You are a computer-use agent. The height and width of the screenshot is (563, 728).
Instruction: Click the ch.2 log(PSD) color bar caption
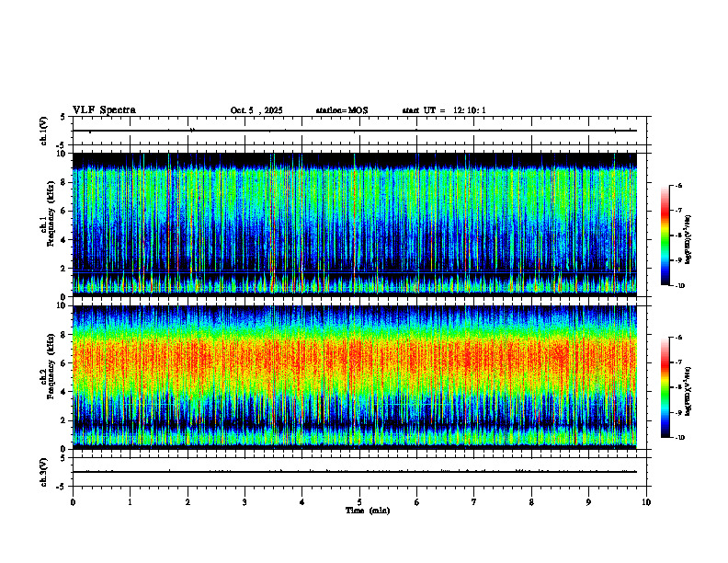tap(688, 391)
